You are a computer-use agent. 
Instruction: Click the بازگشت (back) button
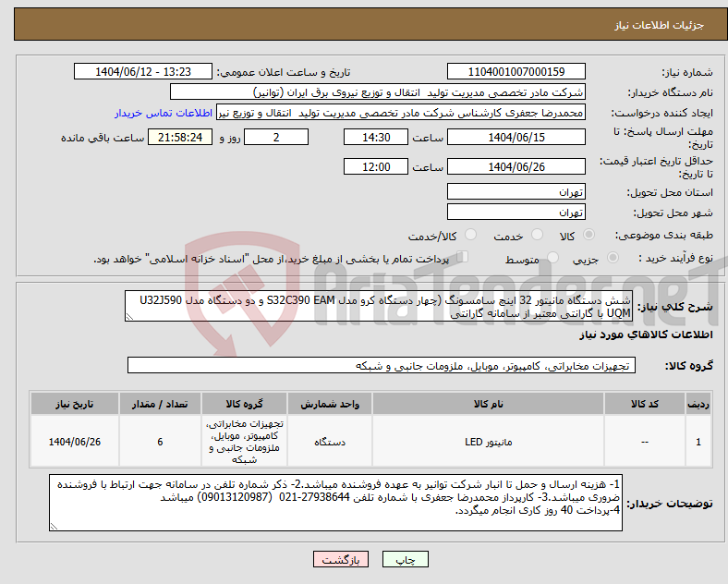[341, 559]
